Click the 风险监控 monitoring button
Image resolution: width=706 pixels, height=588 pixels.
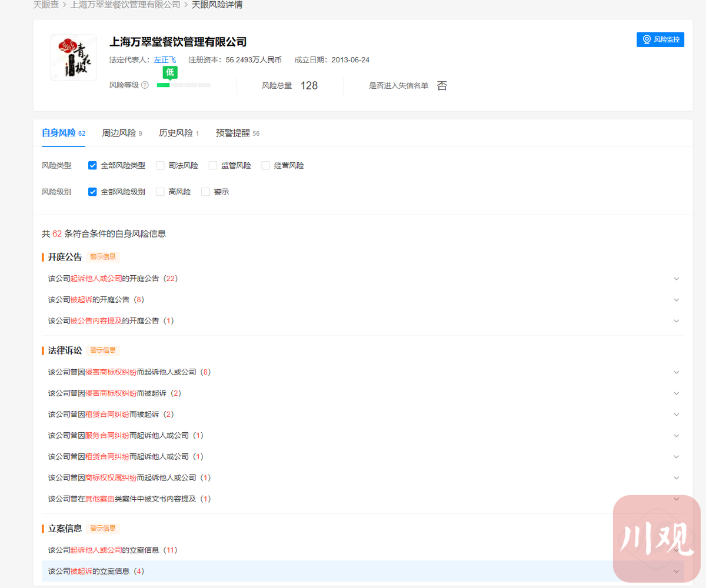coord(660,39)
